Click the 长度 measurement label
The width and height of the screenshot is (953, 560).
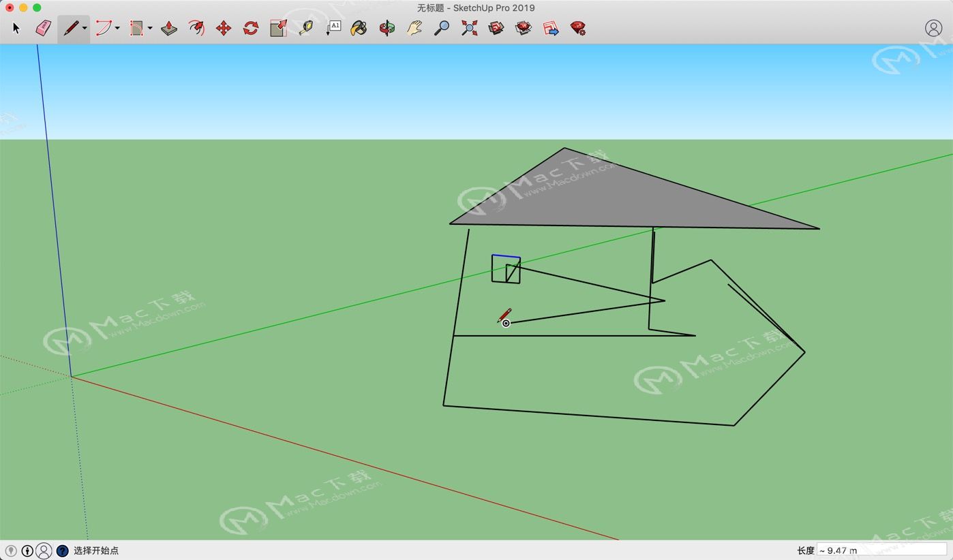click(x=805, y=550)
